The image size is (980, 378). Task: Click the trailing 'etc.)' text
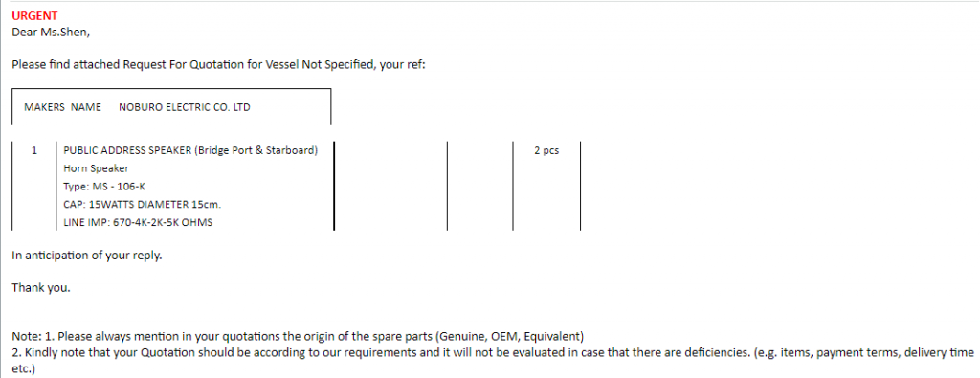(x=24, y=369)
